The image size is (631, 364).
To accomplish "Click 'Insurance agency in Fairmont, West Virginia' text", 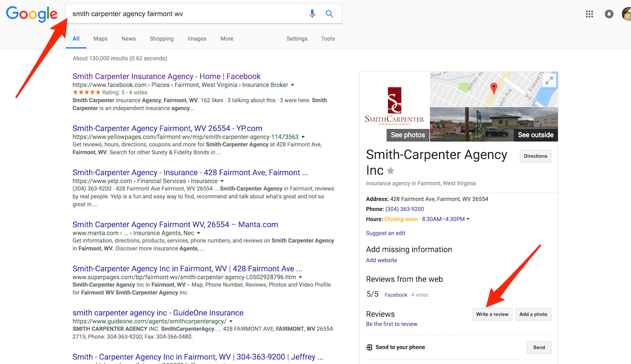I will (x=421, y=184).
